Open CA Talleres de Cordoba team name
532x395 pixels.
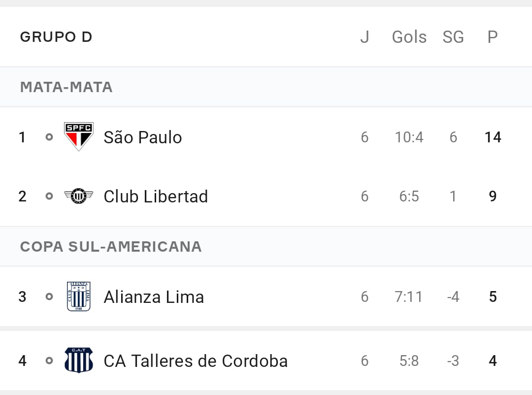(196, 361)
